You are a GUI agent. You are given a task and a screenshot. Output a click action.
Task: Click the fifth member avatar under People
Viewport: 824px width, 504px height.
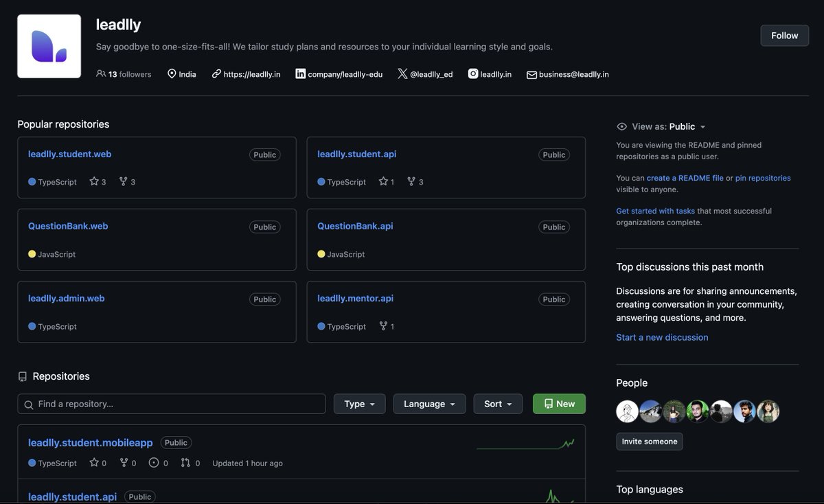pyautogui.click(x=721, y=411)
